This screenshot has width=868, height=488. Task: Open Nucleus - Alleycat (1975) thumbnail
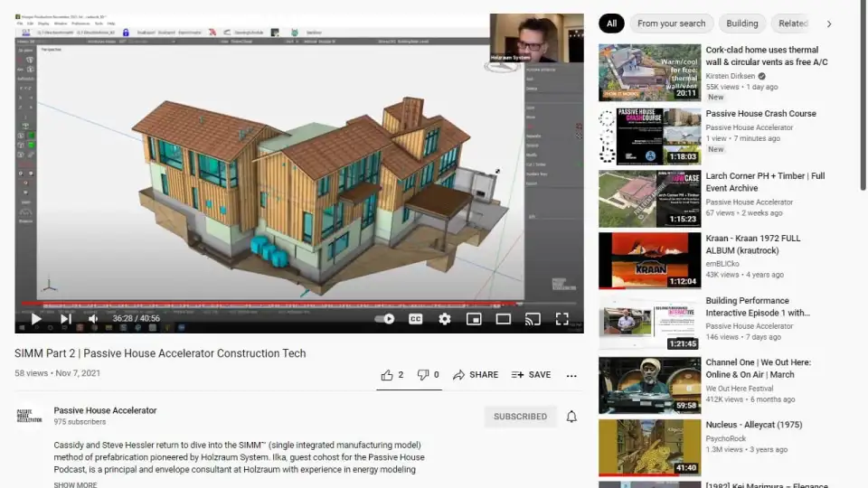pos(649,447)
